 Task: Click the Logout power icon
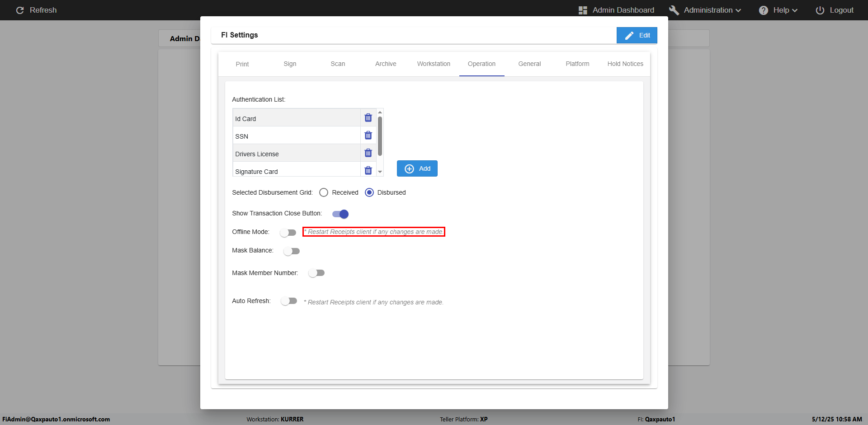point(820,10)
